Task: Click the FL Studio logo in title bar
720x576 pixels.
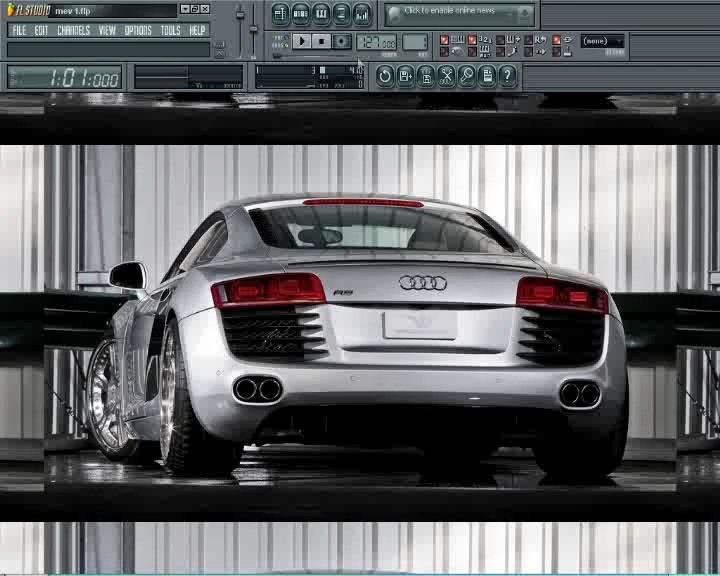Action: coord(28,10)
